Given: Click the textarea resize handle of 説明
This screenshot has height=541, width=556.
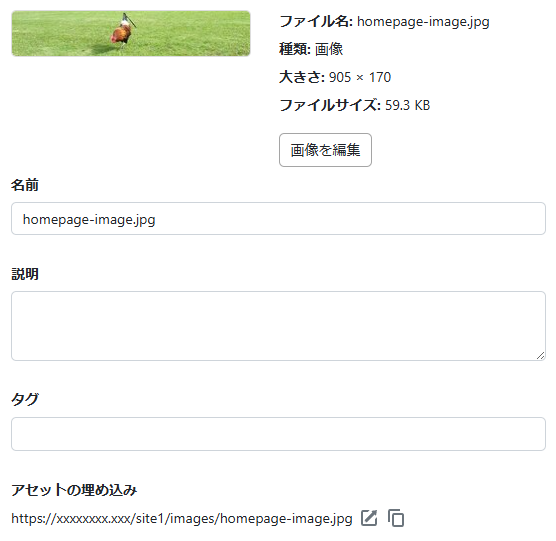Looking at the screenshot, I should click(x=540, y=356).
